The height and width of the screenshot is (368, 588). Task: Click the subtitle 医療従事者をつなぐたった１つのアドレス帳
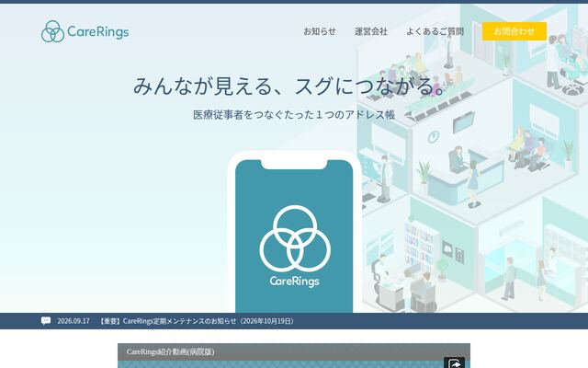(294, 115)
